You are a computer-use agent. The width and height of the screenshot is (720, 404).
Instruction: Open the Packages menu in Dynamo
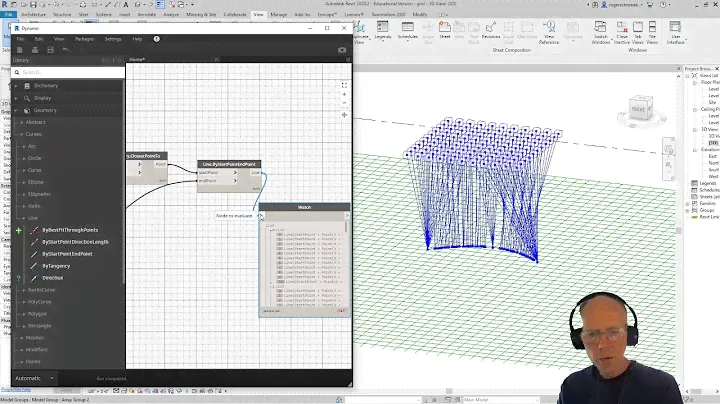85,39
